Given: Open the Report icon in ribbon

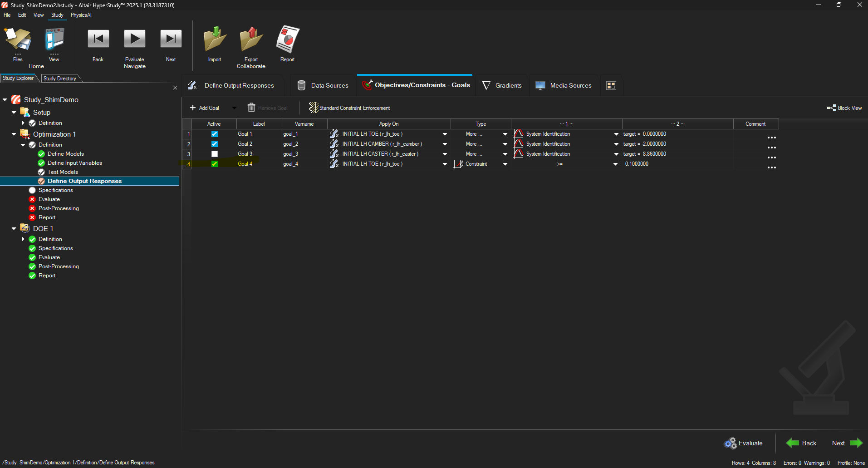Looking at the screenshot, I should tap(288, 39).
